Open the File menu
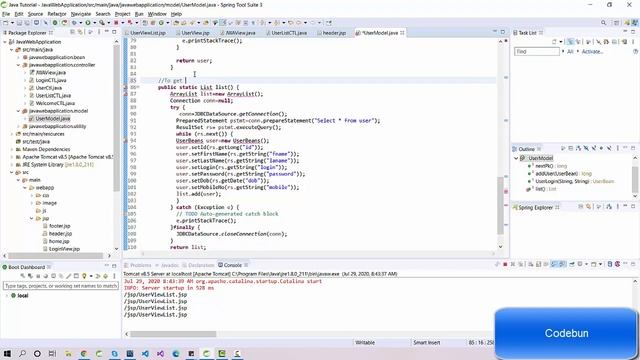640x360 pixels. coord(6,14)
